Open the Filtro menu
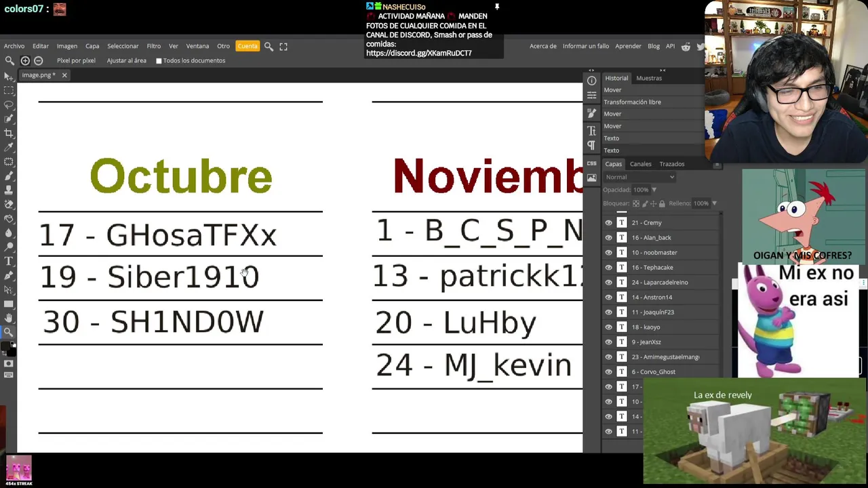 click(x=154, y=46)
